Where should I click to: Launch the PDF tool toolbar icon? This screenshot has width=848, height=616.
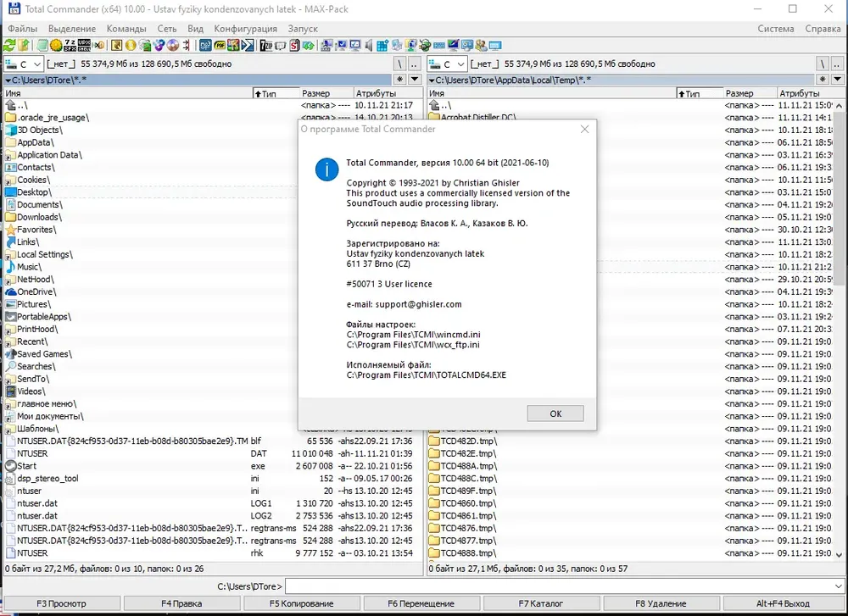coord(220,46)
